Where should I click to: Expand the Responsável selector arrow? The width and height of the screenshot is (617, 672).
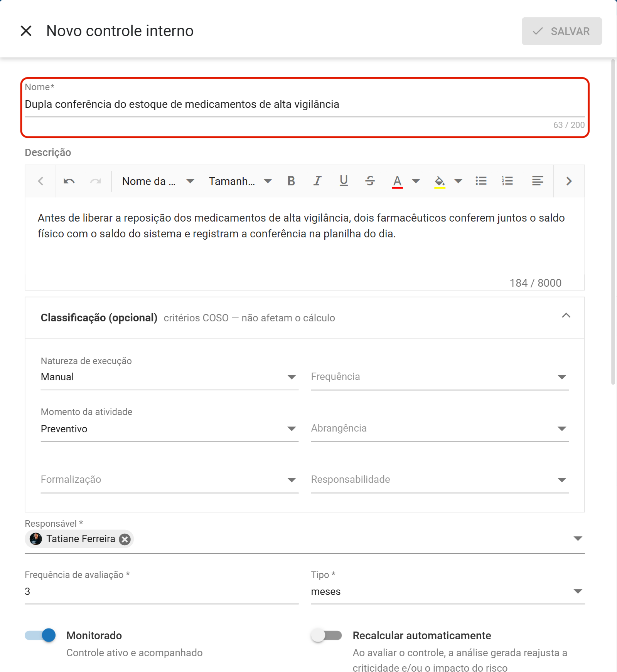[x=578, y=539]
